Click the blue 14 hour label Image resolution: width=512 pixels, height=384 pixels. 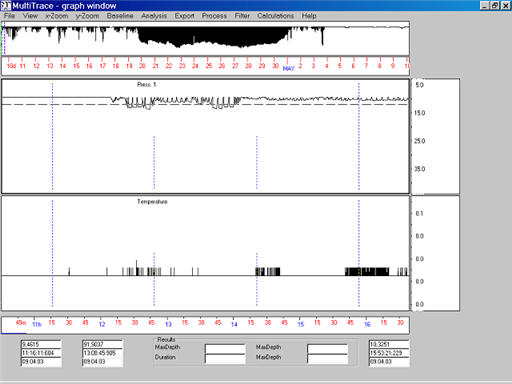(234, 324)
